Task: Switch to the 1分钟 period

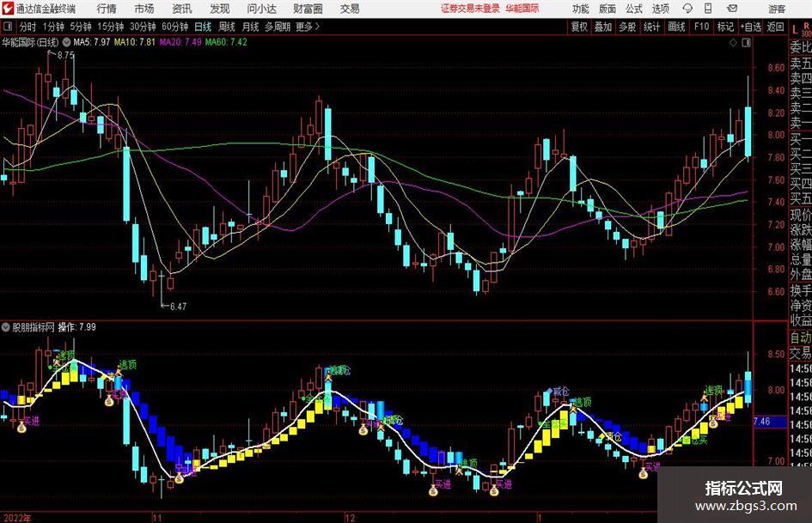Action: (52, 27)
